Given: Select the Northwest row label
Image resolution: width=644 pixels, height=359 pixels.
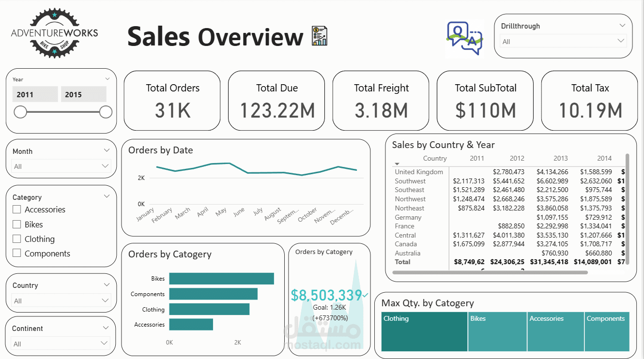Looking at the screenshot, I should (x=410, y=199).
